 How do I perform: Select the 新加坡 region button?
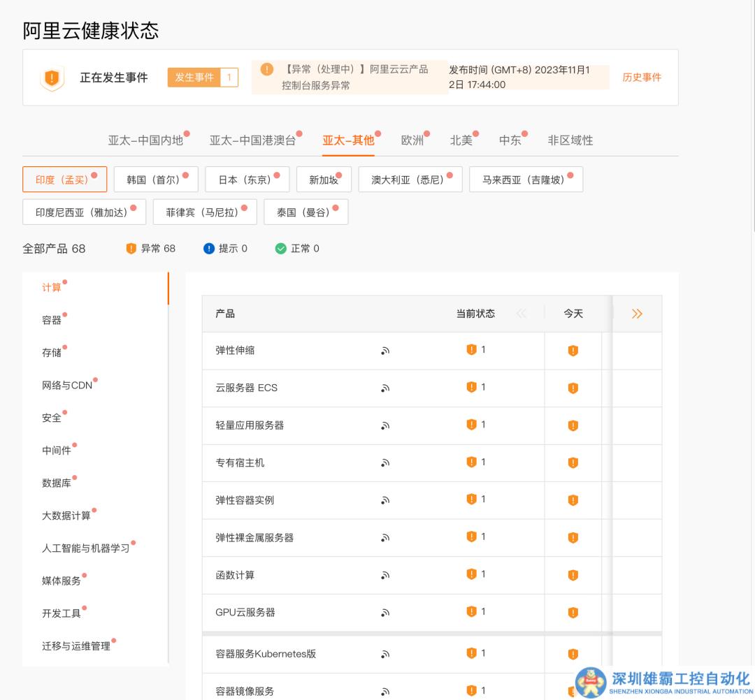[323, 179]
